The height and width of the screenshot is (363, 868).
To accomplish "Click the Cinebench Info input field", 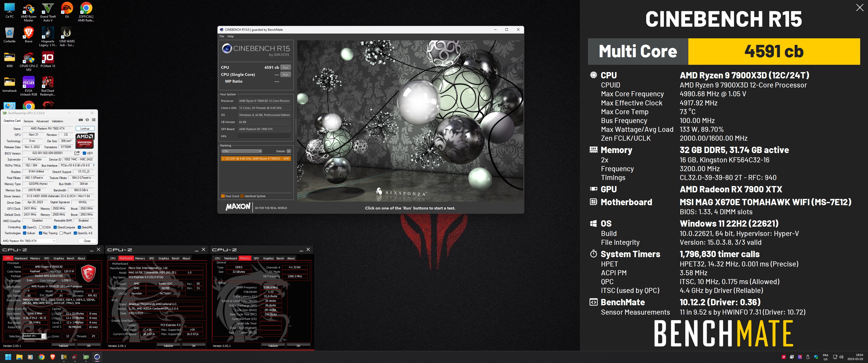I will (264, 136).
